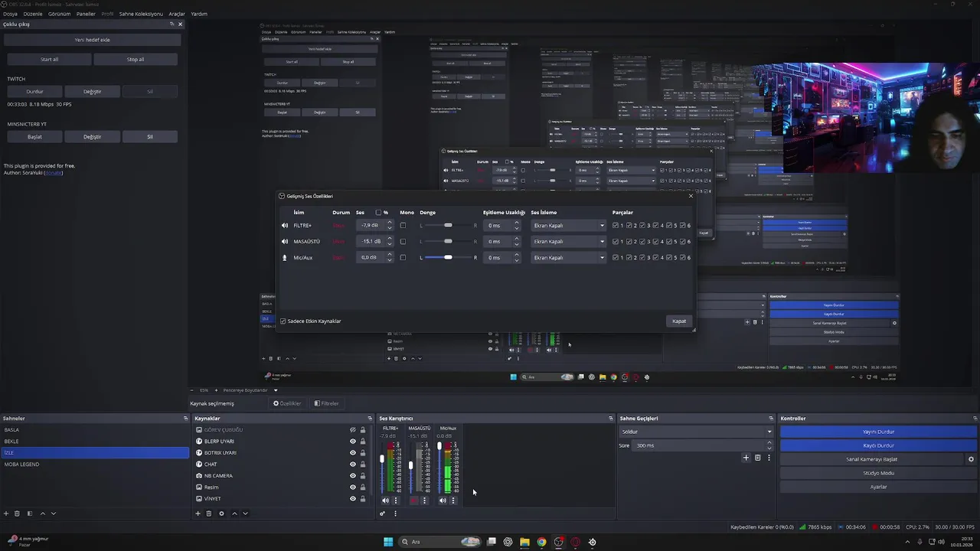This screenshot has width=980, height=551.
Task: Add a new source in Kaynaklar panel
Action: tap(198, 514)
